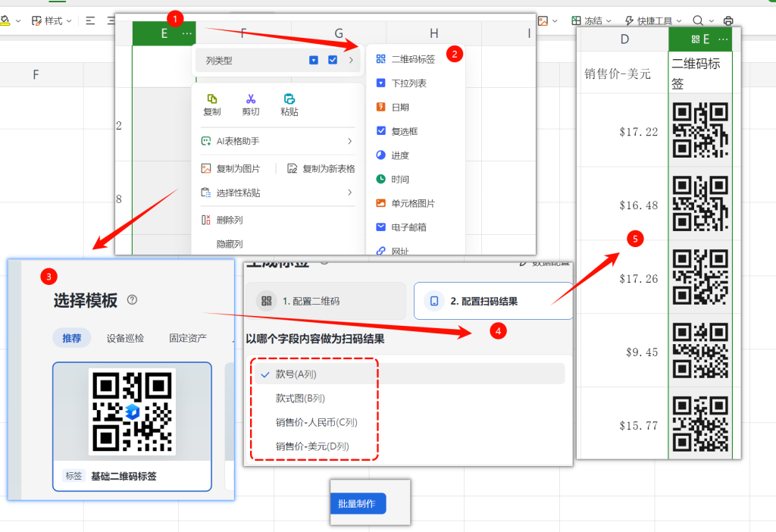This screenshot has width=776, height=532.
Task: Switch to the 推荐 template tab
Action: click(x=72, y=338)
